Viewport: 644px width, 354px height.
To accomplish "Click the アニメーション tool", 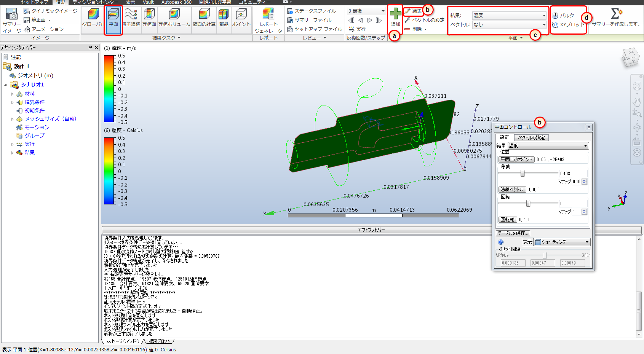I will pyautogui.click(x=43, y=29).
